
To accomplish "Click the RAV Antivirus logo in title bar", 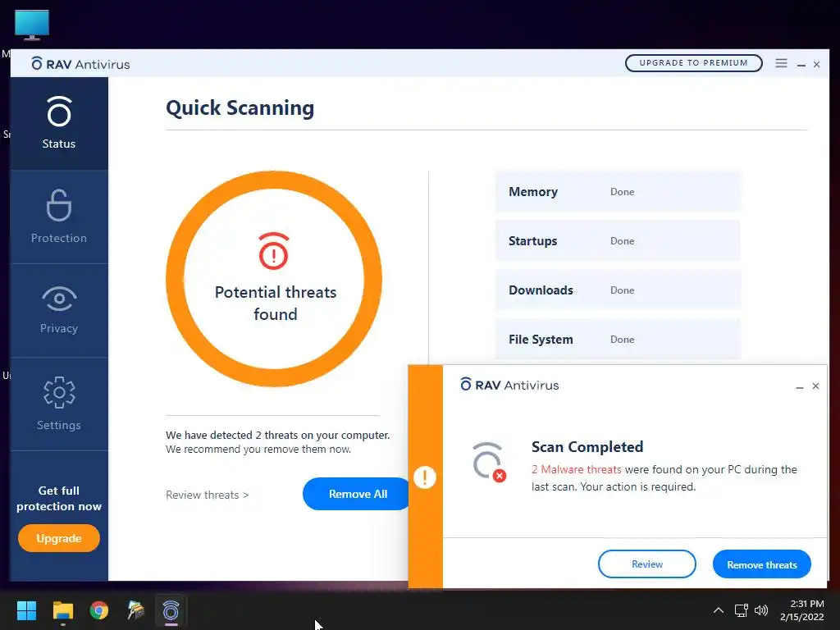I will 80,64.
